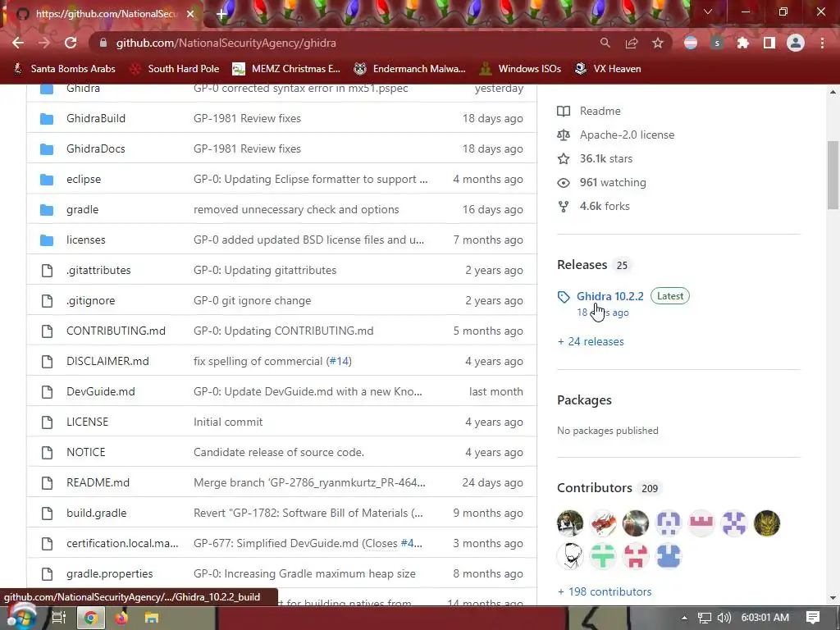
Task: Open build.gradle file
Action: [97, 514]
